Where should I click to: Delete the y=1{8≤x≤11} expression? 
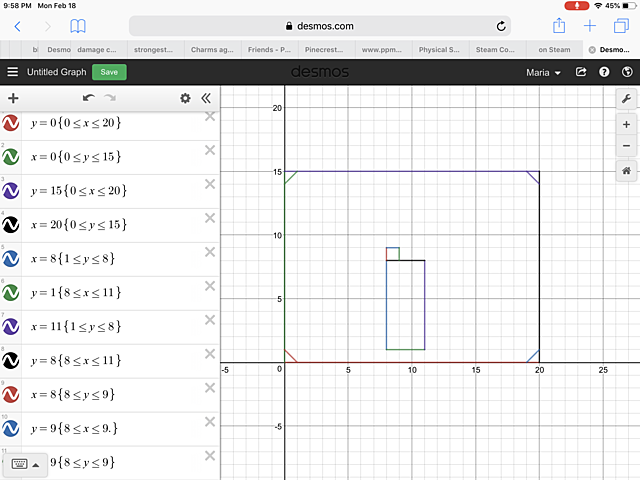210,286
